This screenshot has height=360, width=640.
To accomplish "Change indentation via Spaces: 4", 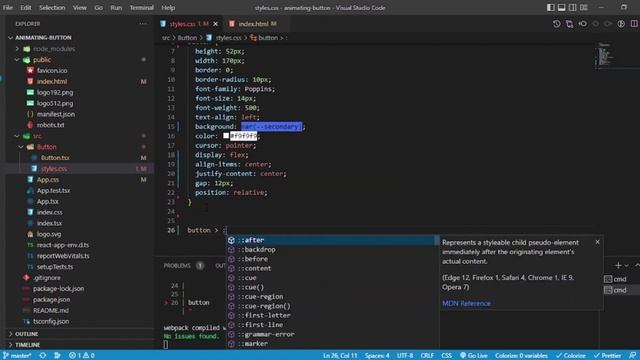I will pyautogui.click(x=377, y=356).
